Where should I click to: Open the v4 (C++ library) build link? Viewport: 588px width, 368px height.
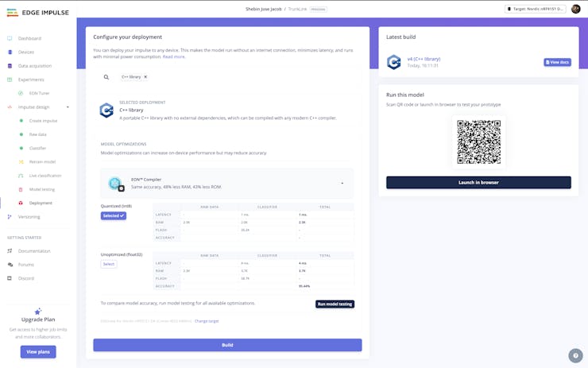[424, 60]
